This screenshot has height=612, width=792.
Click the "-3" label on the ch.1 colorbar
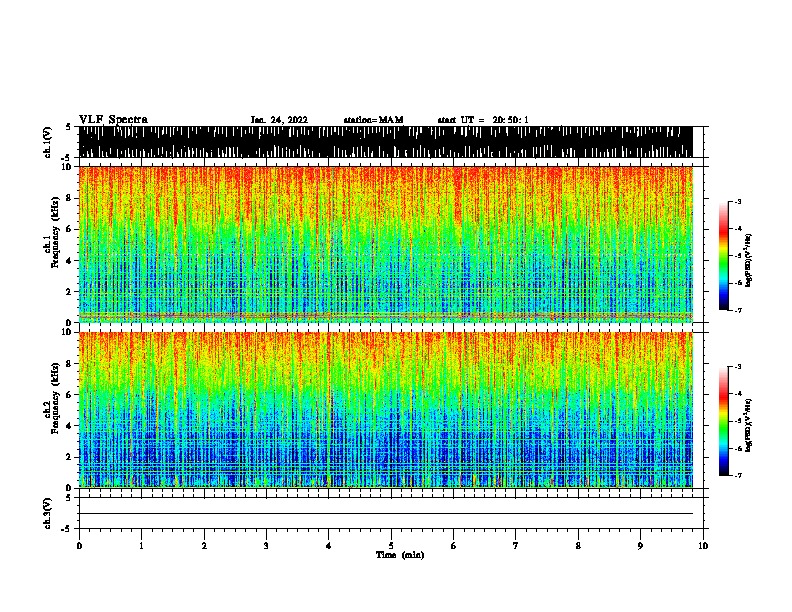(737, 202)
